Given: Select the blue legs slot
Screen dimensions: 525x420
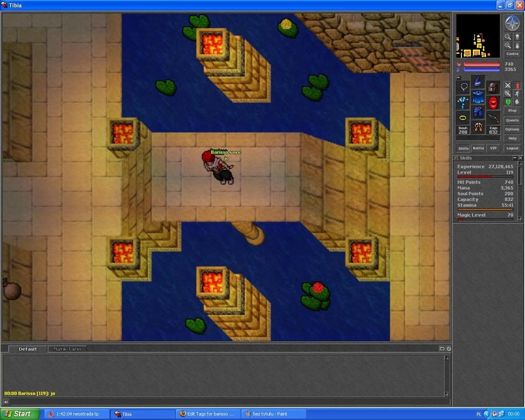Looking at the screenshot, I should [478, 112].
